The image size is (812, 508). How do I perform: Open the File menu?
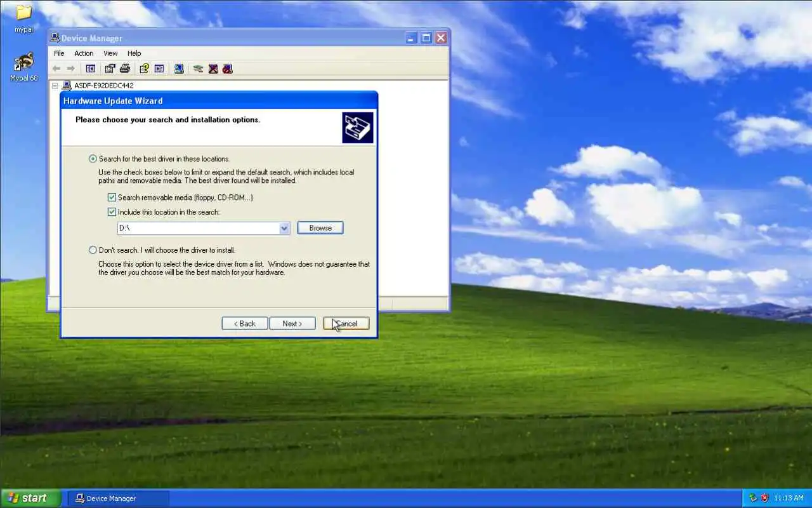pyautogui.click(x=59, y=53)
